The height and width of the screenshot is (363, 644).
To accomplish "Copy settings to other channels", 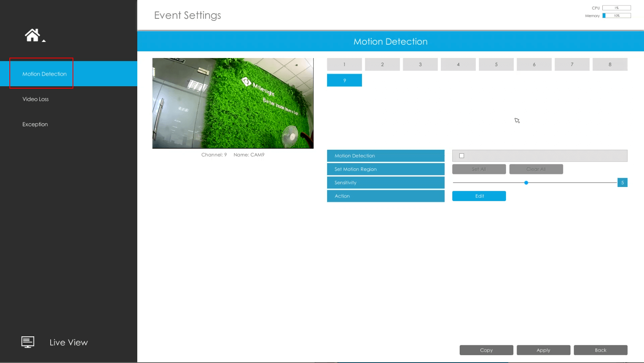I will [486, 350].
